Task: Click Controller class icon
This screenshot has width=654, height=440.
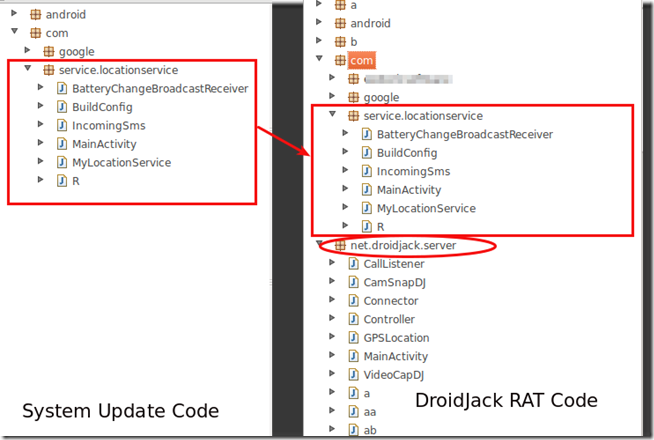Action: coord(354,319)
